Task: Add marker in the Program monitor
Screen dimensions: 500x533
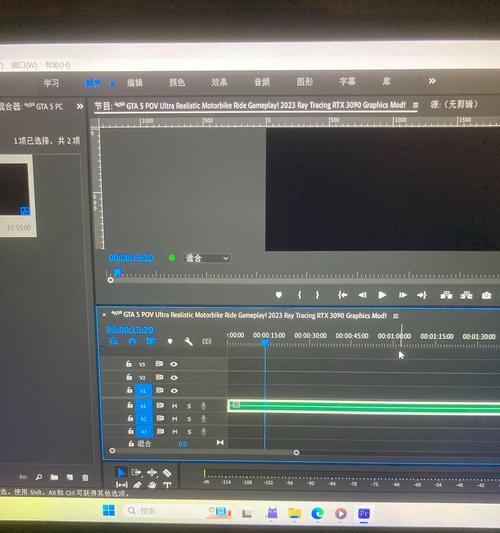Action: [x=279, y=295]
